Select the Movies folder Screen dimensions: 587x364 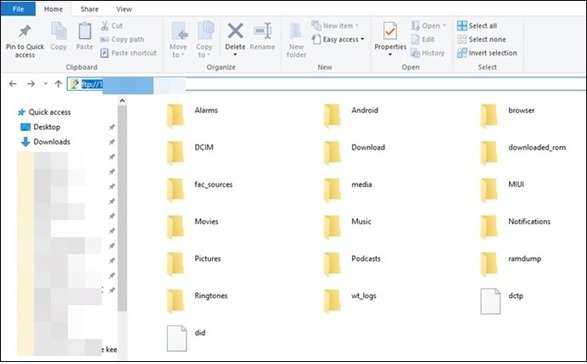click(193, 226)
